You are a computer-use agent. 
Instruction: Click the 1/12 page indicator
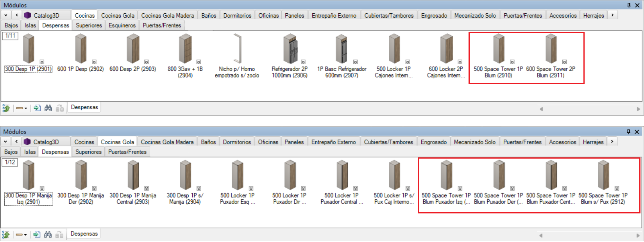[x=10, y=162]
